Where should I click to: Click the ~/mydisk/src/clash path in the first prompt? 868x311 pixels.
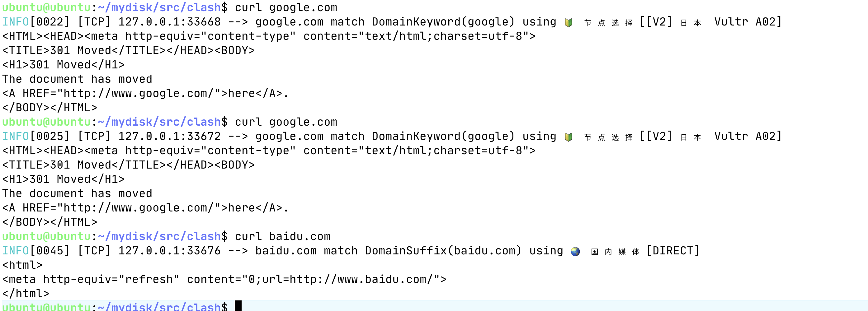[159, 7]
